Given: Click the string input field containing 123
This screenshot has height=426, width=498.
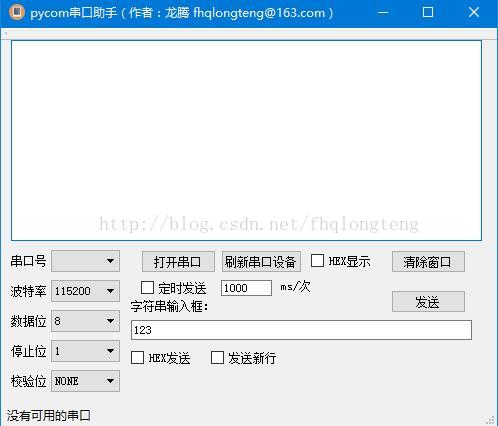Looking at the screenshot, I should (301, 330).
